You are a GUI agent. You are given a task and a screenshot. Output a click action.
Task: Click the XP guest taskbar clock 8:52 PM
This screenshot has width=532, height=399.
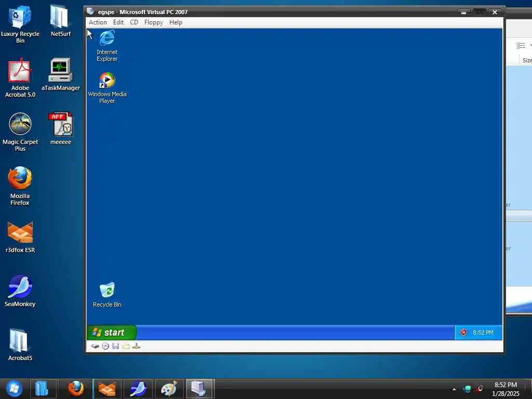pos(483,332)
